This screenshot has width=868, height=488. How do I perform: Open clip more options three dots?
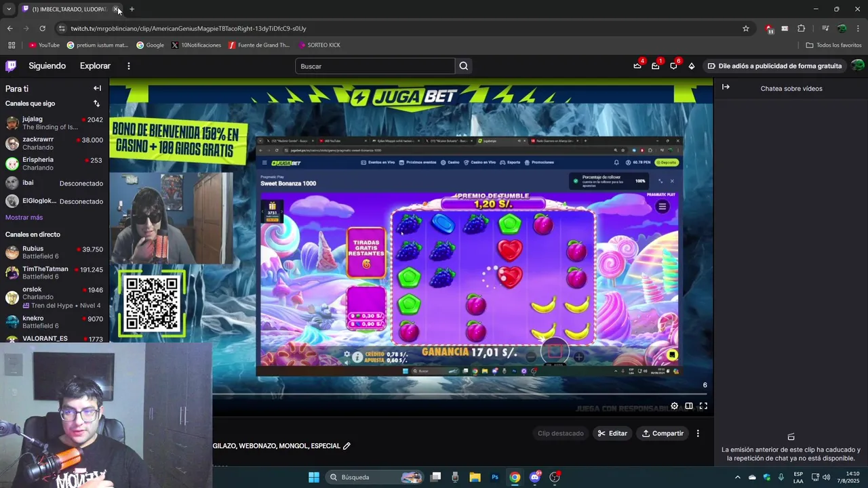coord(698,433)
